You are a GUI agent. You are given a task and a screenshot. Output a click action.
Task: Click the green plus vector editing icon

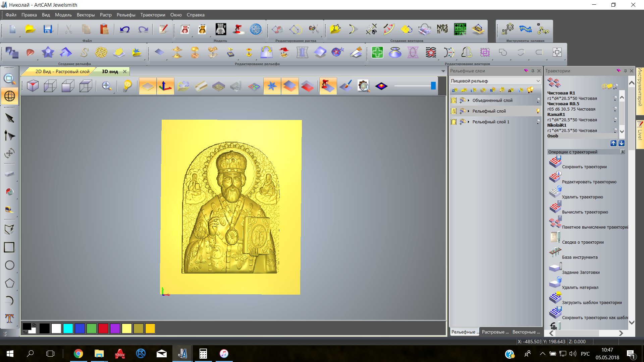[x=377, y=52]
